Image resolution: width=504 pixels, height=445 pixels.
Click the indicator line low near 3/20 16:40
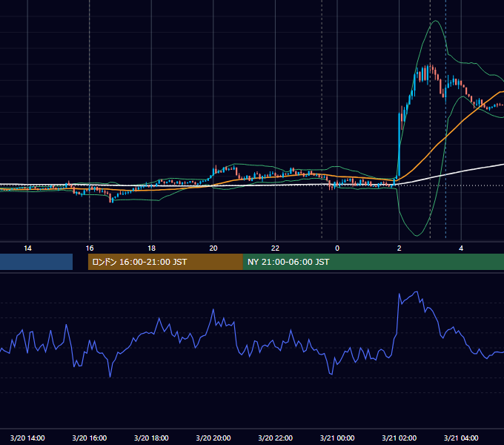[110, 376]
